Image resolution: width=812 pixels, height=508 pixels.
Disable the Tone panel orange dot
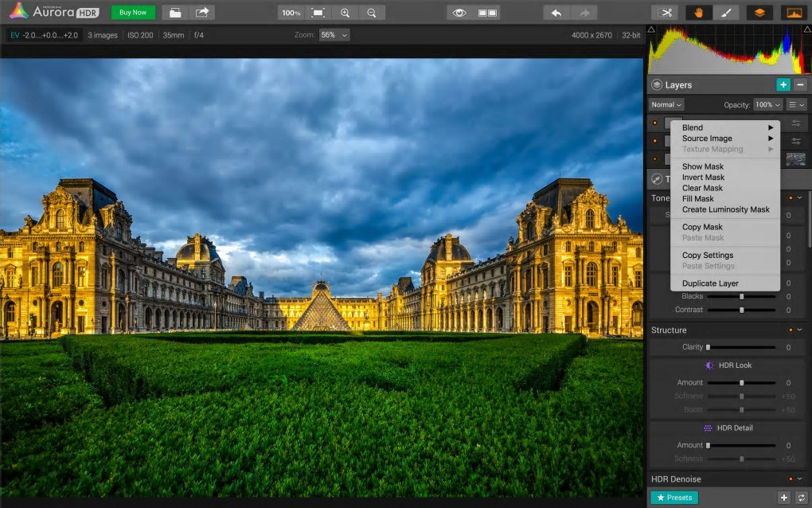coord(791,197)
